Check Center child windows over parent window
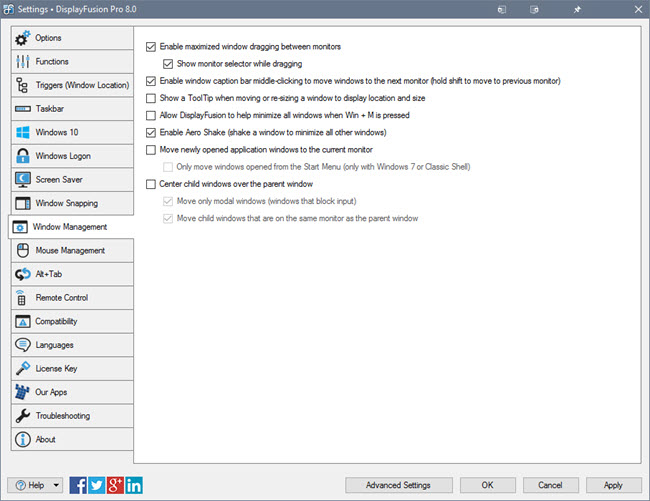Viewport: 650px width, 501px height. (x=151, y=184)
